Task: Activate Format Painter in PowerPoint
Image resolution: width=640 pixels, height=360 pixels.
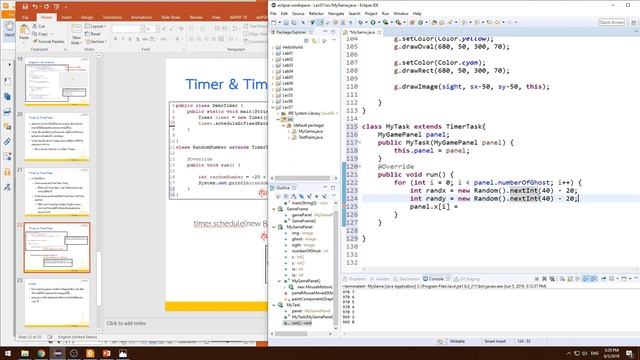Action: click(48, 41)
